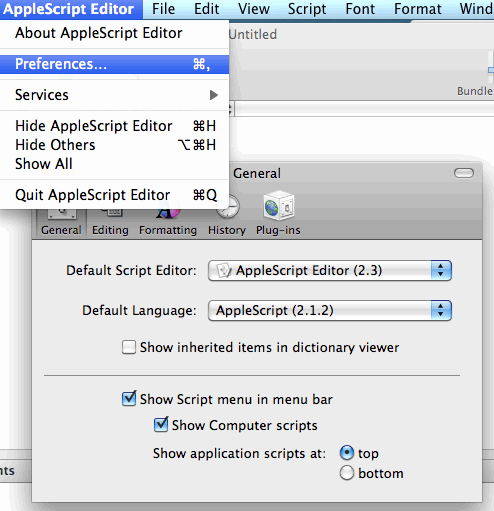Uncheck Show Computer scripts
Image resolution: width=494 pixels, height=511 pixels.
[x=161, y=425]
